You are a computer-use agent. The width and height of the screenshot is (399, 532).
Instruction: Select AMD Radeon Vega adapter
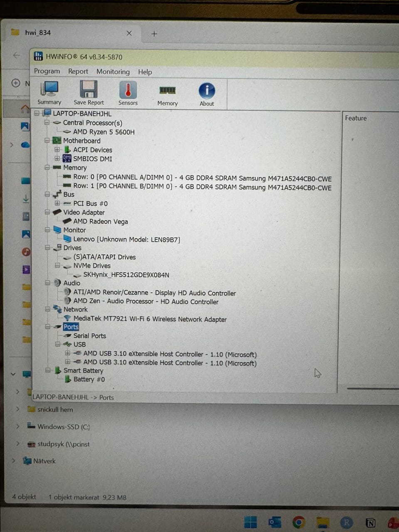coord(101,222)
